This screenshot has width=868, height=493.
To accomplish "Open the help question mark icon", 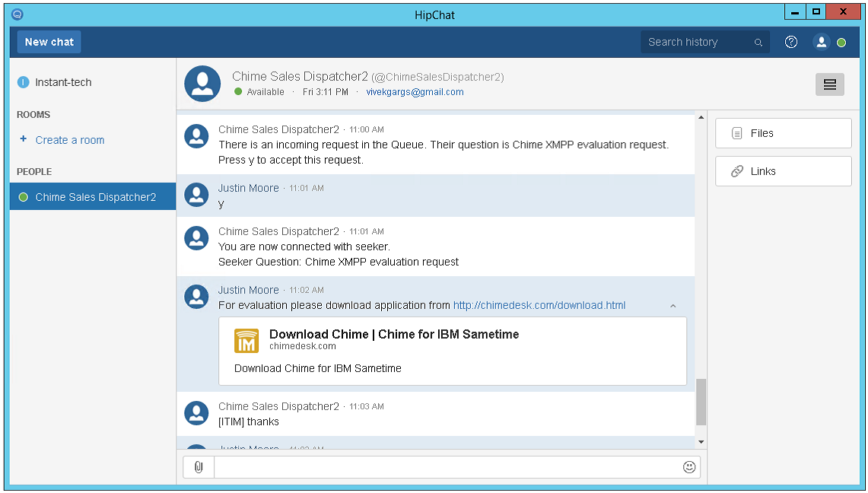I will point(791,42).
